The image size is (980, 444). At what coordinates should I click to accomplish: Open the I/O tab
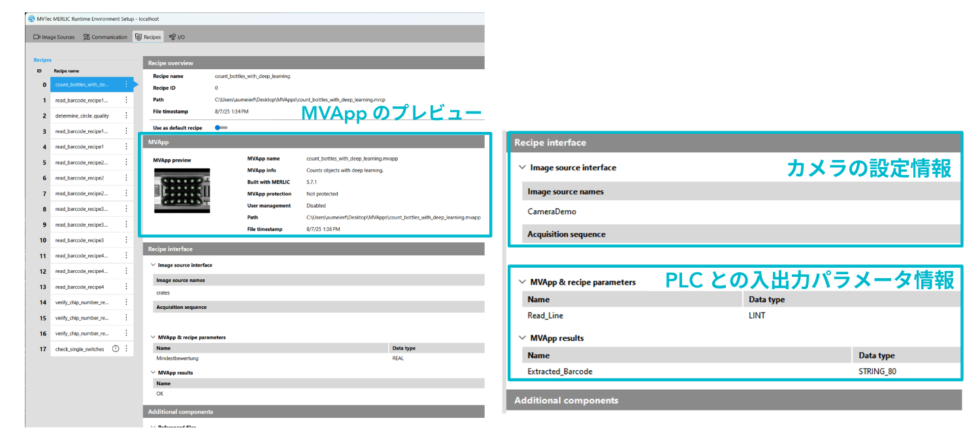point(177,37)
